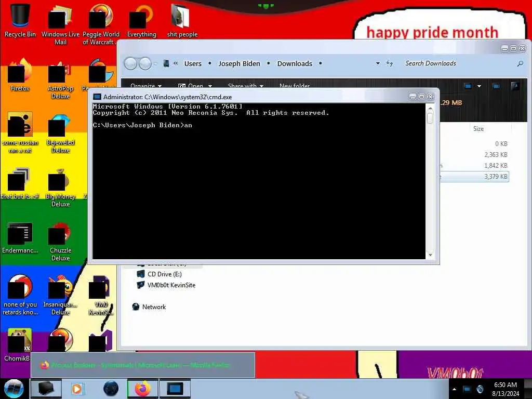Open the Organize menu in Explorer
532x399 pixels.
(146, 86)
